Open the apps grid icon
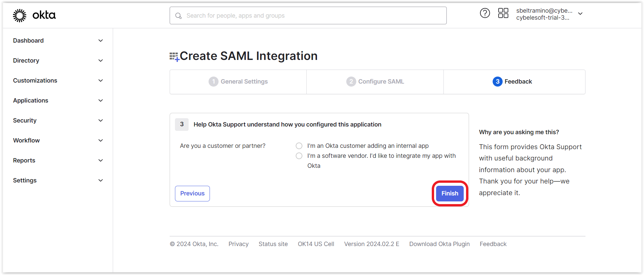Viewport: 644px width, 275px height. tap(503, 13)
